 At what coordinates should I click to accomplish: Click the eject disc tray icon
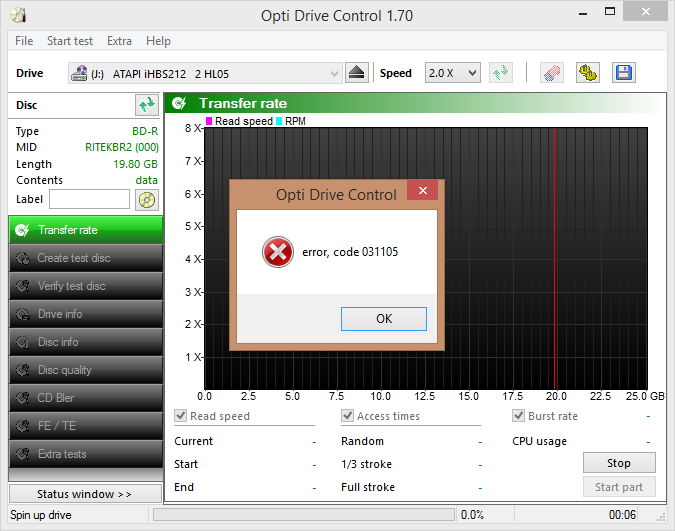pos(357,73)
